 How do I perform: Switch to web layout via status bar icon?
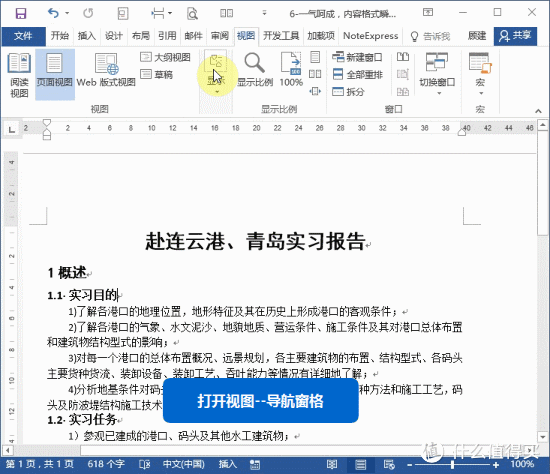click(389, 465)
